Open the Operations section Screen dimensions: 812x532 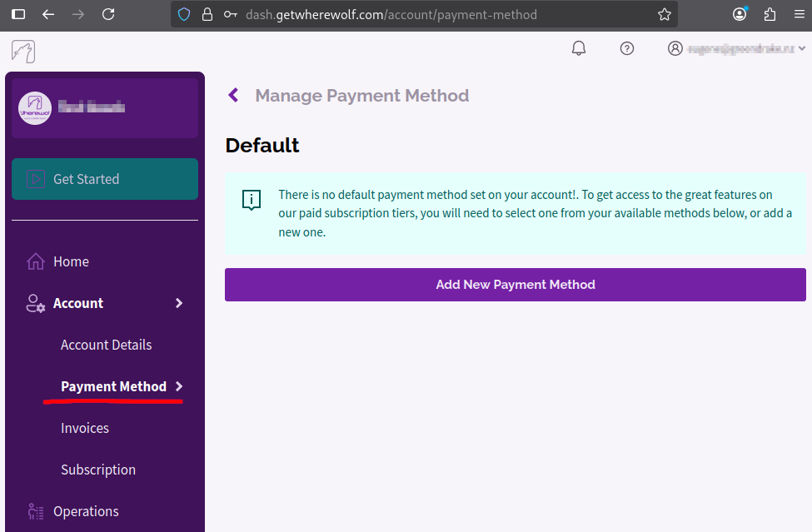tap(86, 511)
